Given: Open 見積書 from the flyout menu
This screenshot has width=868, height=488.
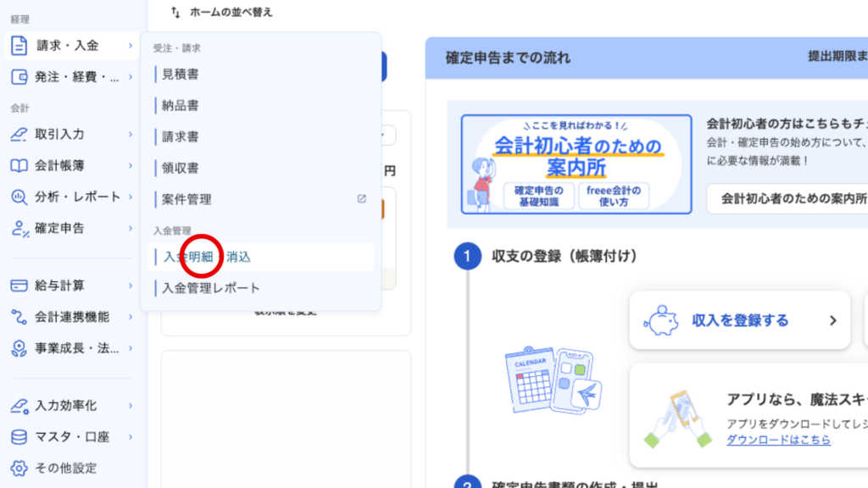Looking at the screenshot, I should pos(181,75).
